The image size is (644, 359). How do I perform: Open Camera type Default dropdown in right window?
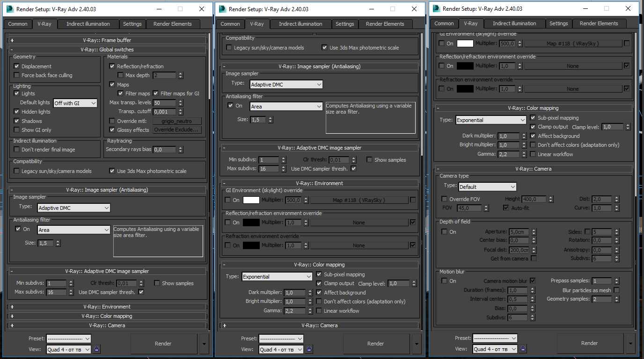tap(487, 187)
